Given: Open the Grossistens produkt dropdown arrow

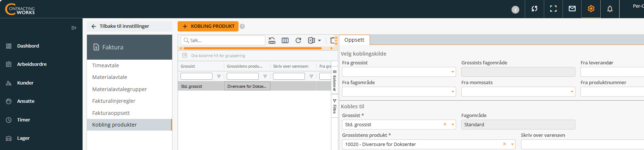Looking at the screenshot, I should coord(512,144).
